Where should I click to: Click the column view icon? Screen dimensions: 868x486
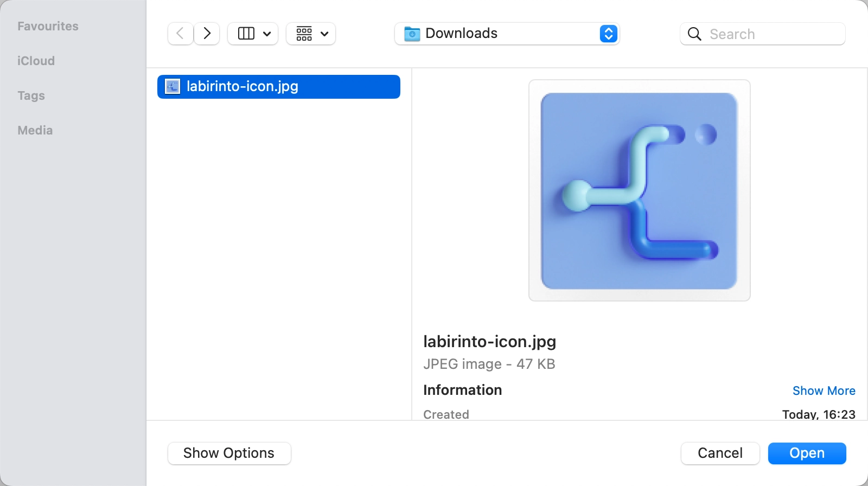246,34
